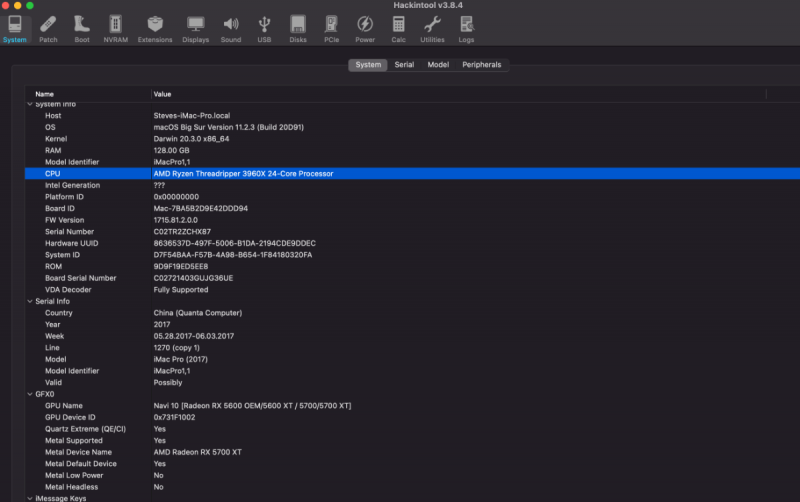Image resolution: width=800 pixels, height=502 pixels.
Task: Select the NVRAM chip icon
Action: (116, 28)
